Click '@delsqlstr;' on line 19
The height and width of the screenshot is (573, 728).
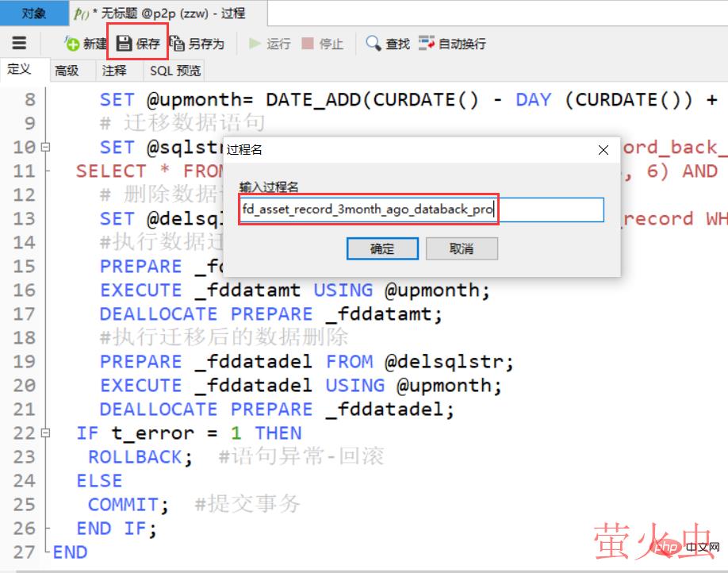click(x=449, y=362)
